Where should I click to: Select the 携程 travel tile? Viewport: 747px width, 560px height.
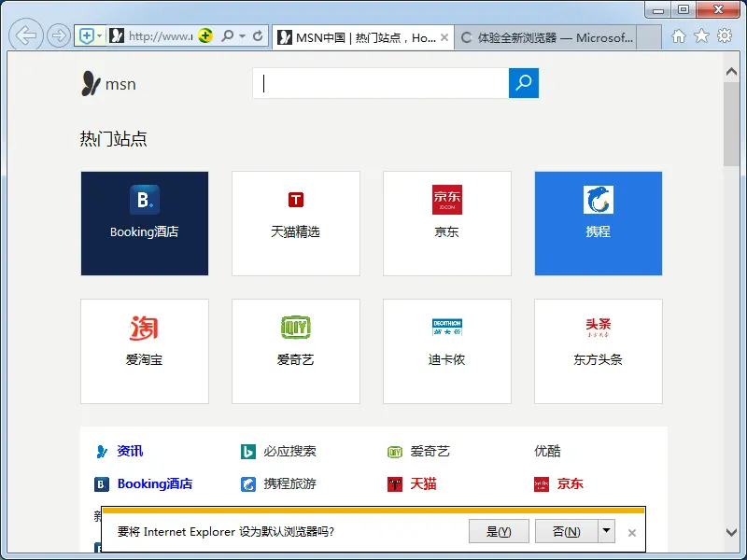tap(598, 223)
